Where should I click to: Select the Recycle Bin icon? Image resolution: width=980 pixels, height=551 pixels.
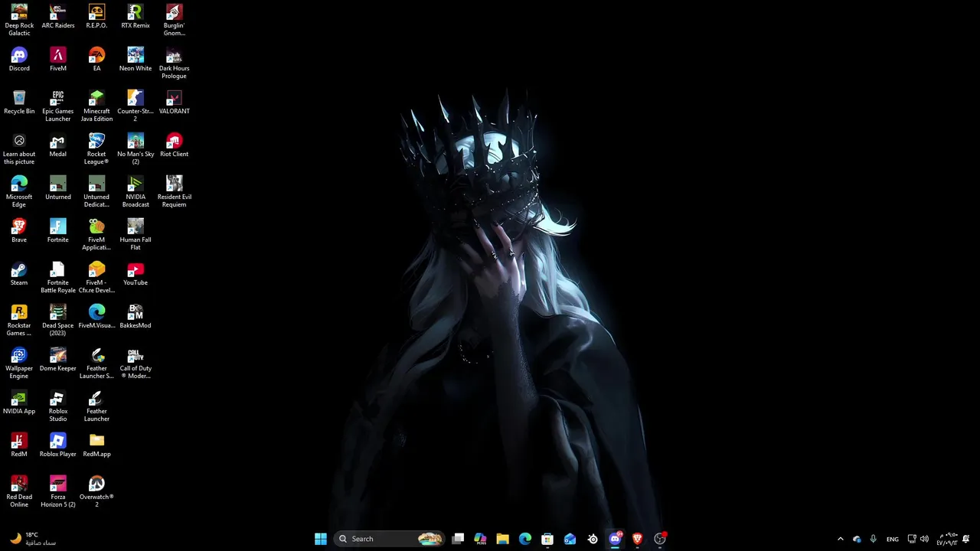pyautogui.click(x=19, y=103)
